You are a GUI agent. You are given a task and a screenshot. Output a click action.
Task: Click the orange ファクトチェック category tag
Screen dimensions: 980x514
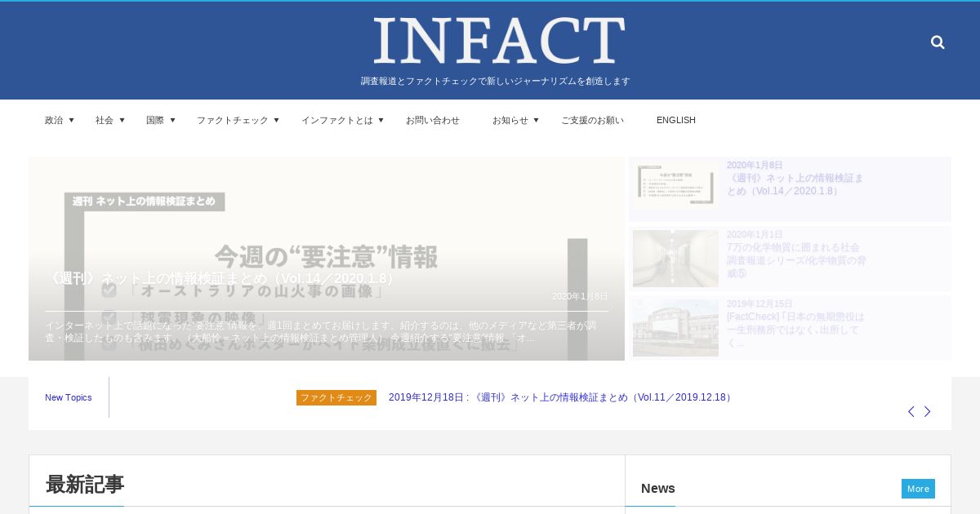point(336,397)
